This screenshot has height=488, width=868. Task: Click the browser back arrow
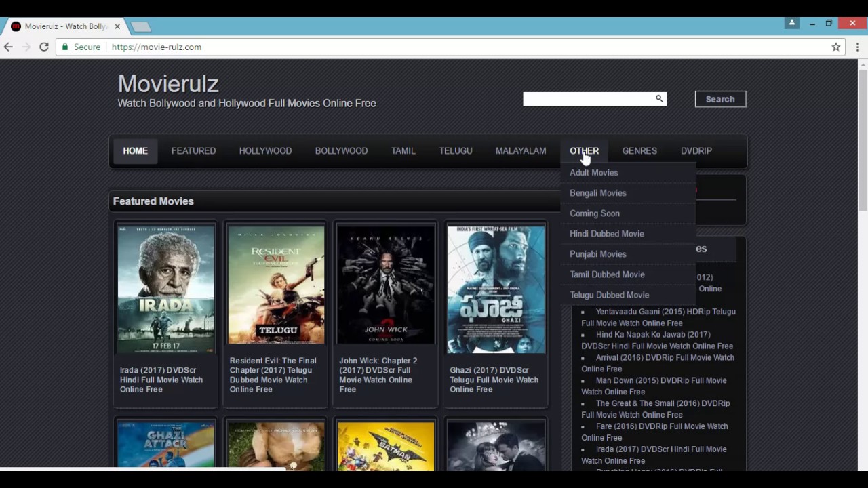pyautogui.click(x=8, y=47)
